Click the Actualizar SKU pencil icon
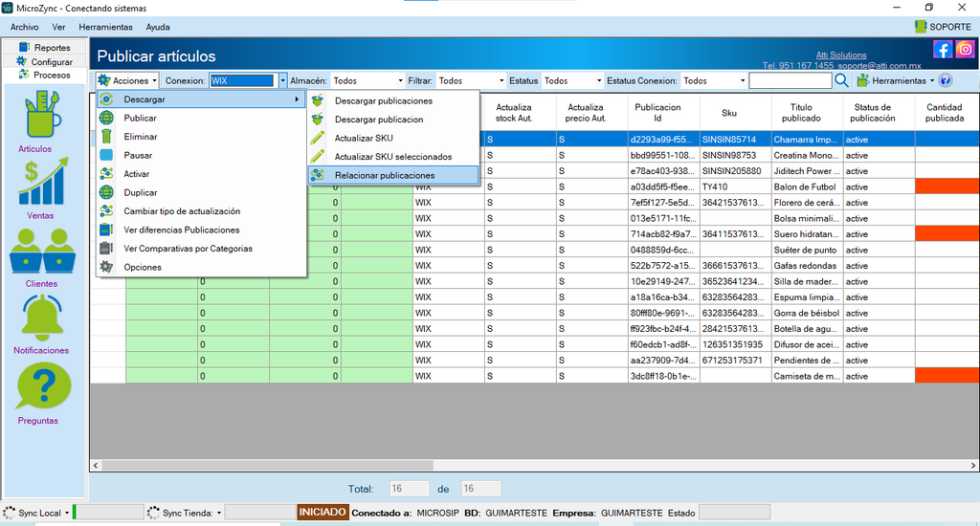Image resolution: width=980 pixels, height=526 pixels. pyautogui.click(x=318, y=138)
